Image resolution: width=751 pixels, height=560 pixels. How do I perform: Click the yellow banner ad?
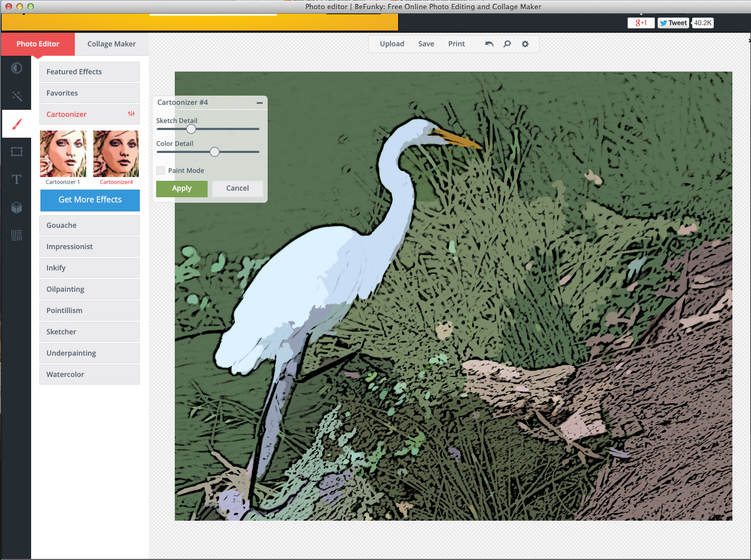pyautogui.click(x=199, y=22)
